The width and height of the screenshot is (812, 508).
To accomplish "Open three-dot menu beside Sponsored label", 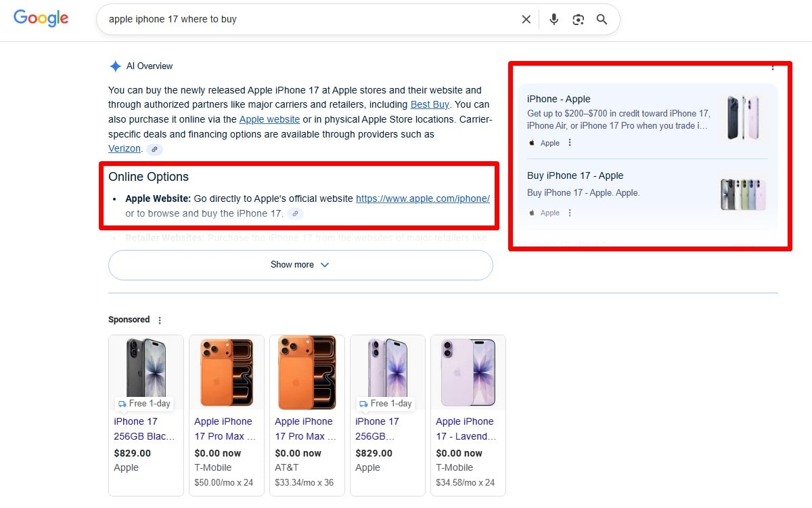I will point(160,320).
